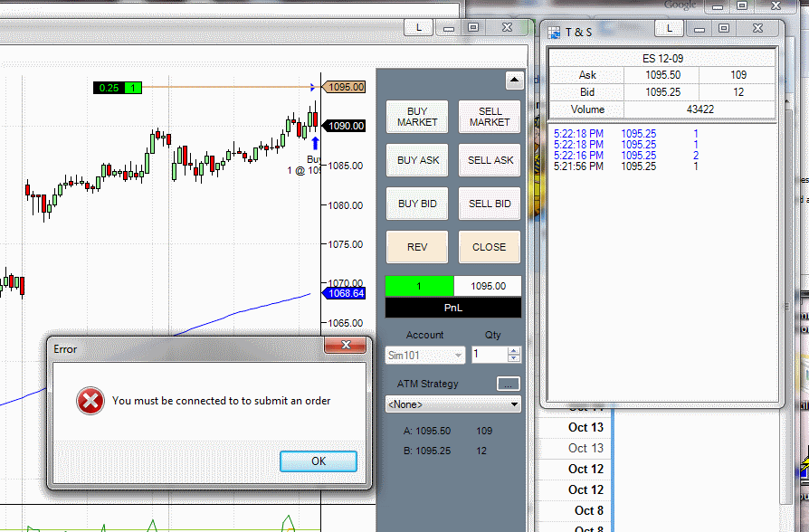Collapse the chart trader panel arrow
Screen dimensions: 809x532
514,81
